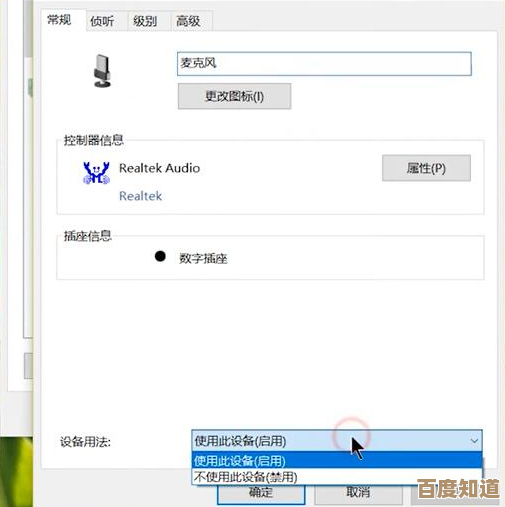Screen dimensions: 505x507
Task: Click the 插座信息 group label
Action: coord(87,236)
